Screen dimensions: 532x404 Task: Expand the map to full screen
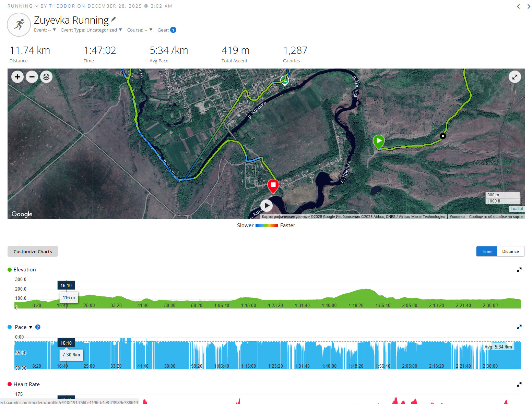coord(515,77)
